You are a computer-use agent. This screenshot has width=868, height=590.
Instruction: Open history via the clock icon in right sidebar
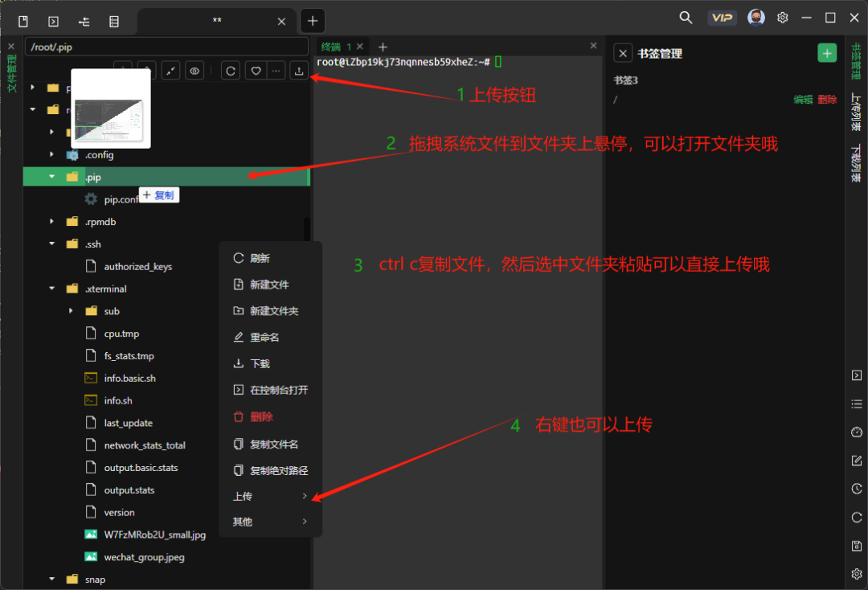(x=857, y=489)
